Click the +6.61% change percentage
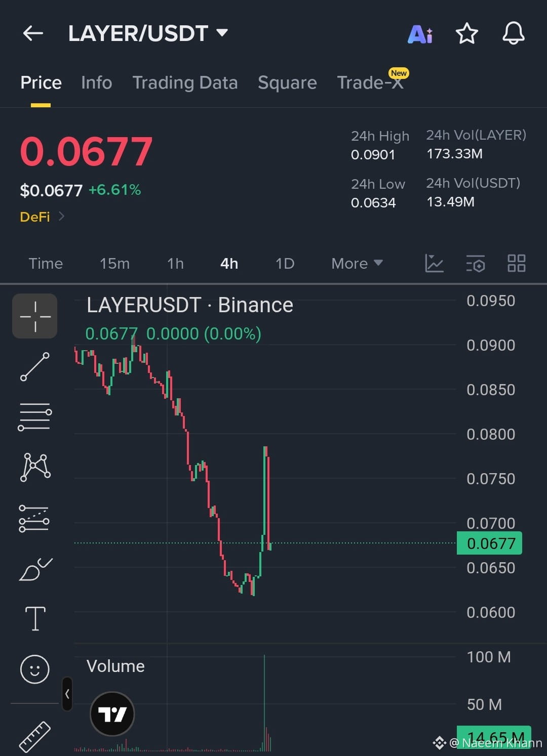Viewport: 547px width, 756px height. tap(115, 190)
